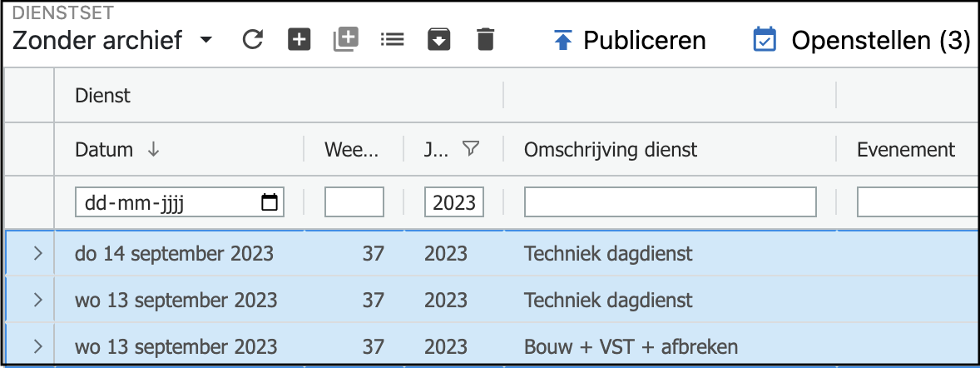Click the Openstellen (3) button
This screenshot has width=980, height=368.
tap(862, 40)
